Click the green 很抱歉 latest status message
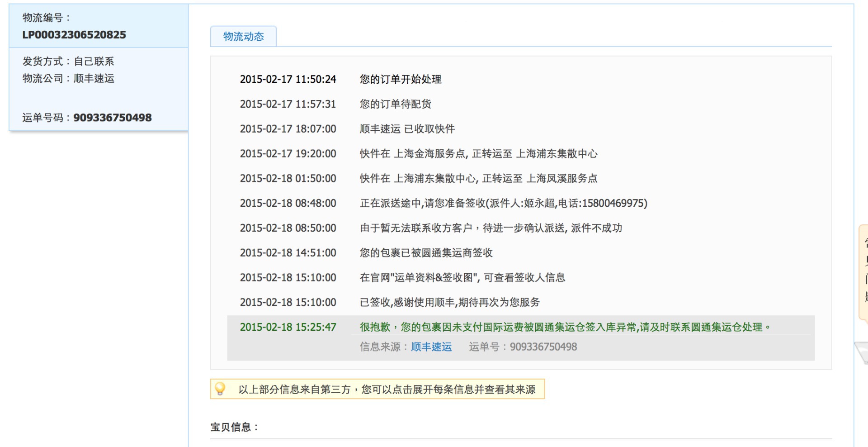This screenshot has width=868, height=447. tap(565, 327)
